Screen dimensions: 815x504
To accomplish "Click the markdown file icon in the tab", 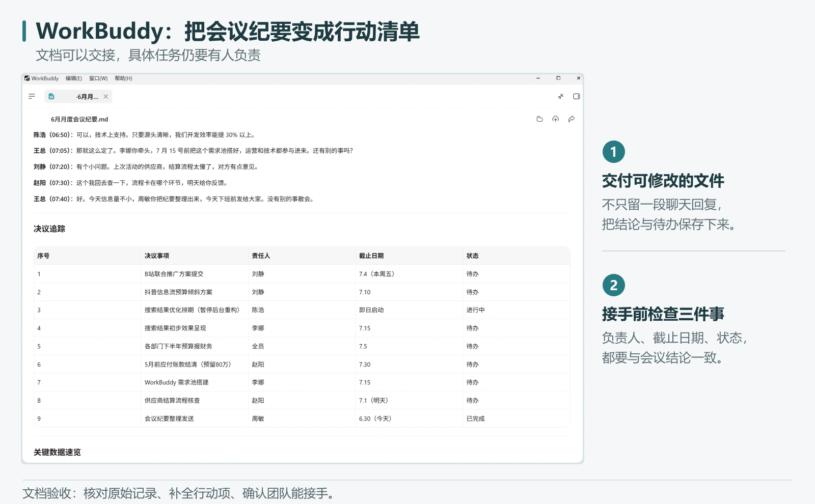I will (51, 96).
